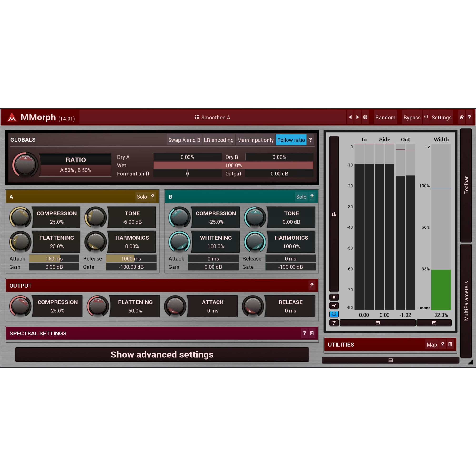Solo input A
Screen dimensions: 476x476
pos(142,197)
